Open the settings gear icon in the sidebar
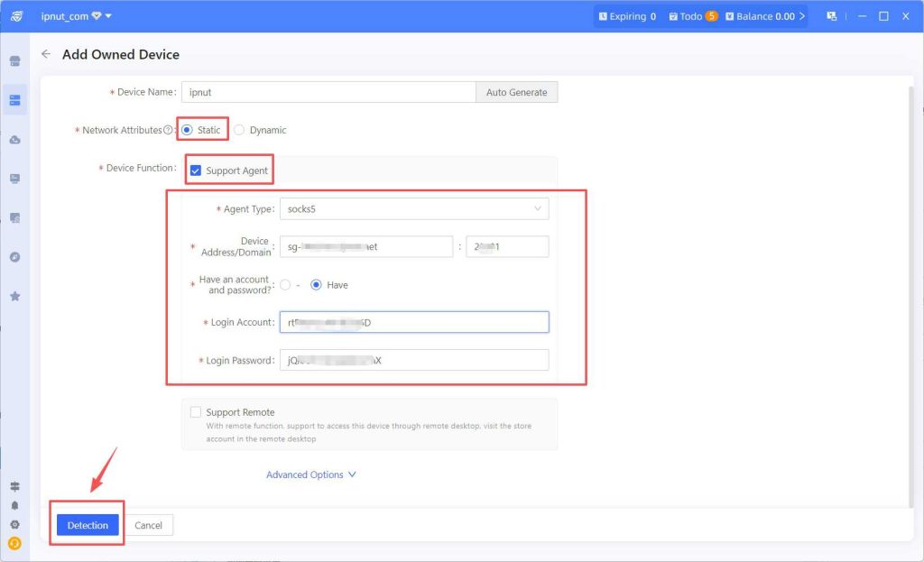924x562 pixels. click(14, 524)
